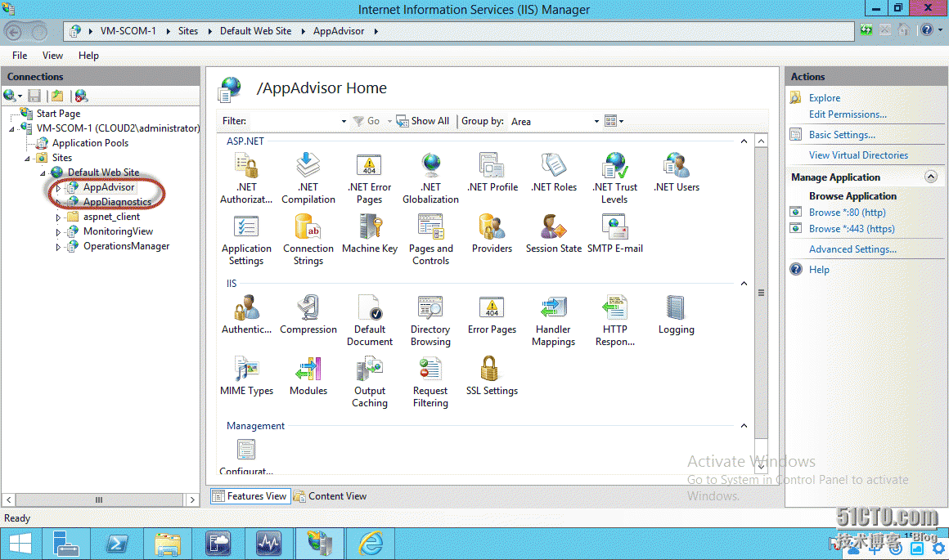Open SSL Settings feature
Viewport: 949px width, 560px height.
point(492,376)
